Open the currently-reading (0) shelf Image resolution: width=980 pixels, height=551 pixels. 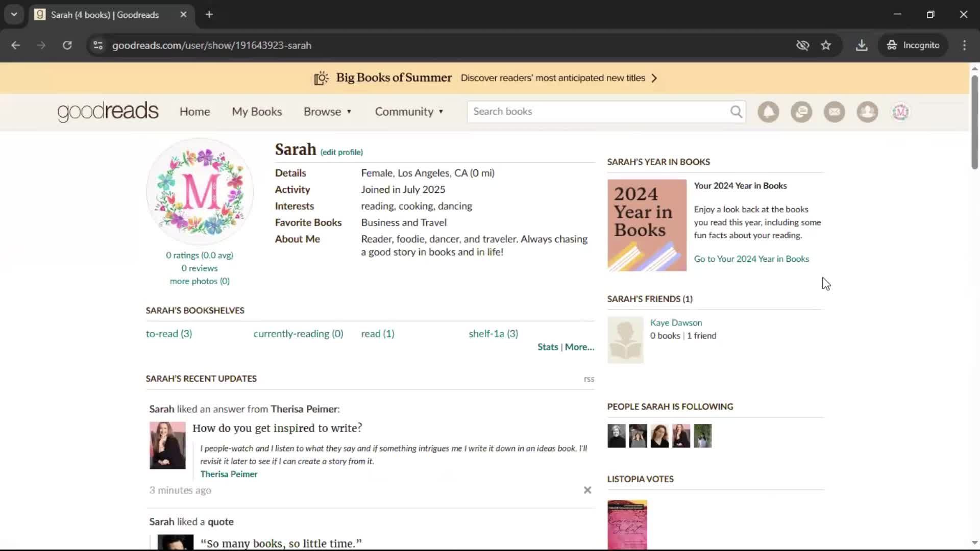pyautogui.click(x=298, y=334)
